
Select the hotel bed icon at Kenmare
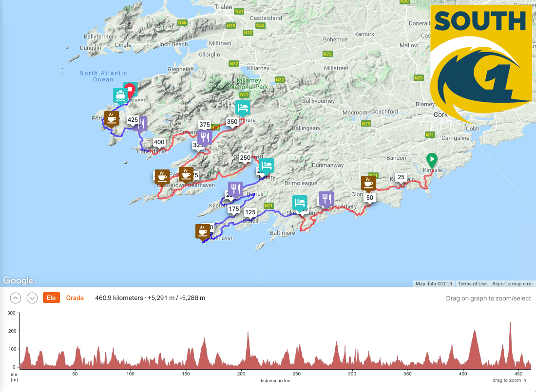243,107
